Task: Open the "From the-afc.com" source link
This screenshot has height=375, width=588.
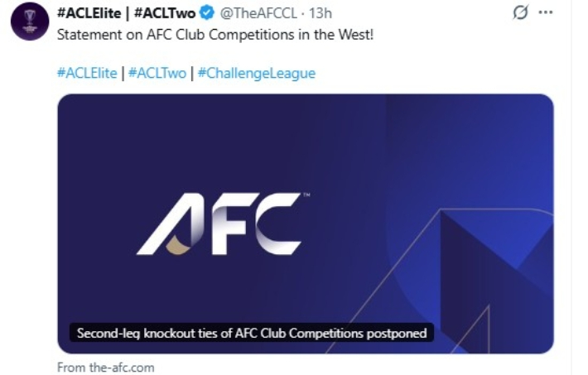Action: (105, 367)
